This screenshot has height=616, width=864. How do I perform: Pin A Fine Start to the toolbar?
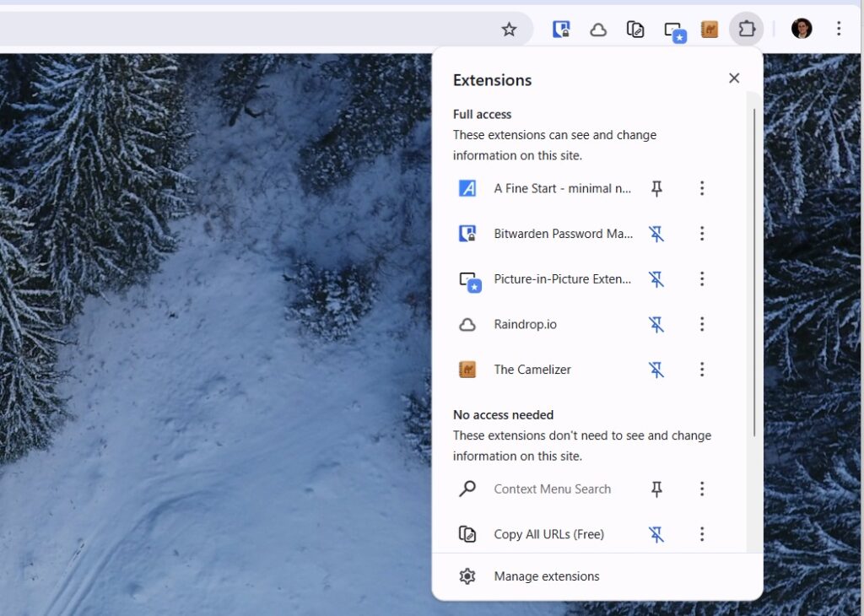pos(656,188)
